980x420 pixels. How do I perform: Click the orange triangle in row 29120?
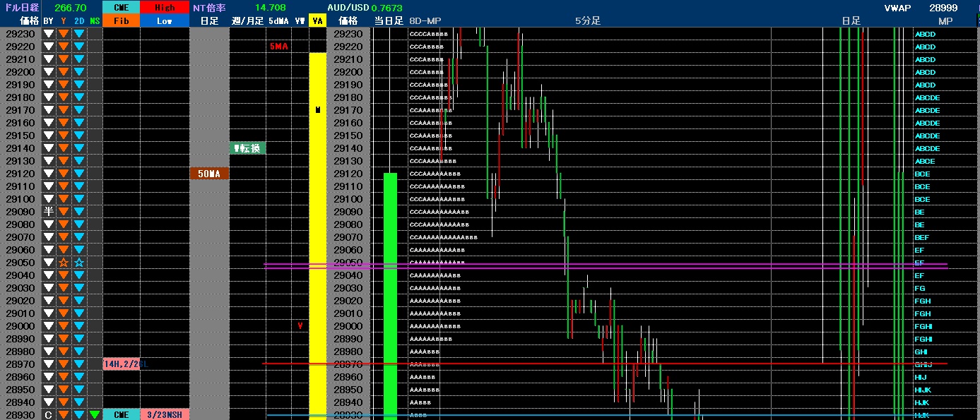pyautogui.click(x=64, y=174)
